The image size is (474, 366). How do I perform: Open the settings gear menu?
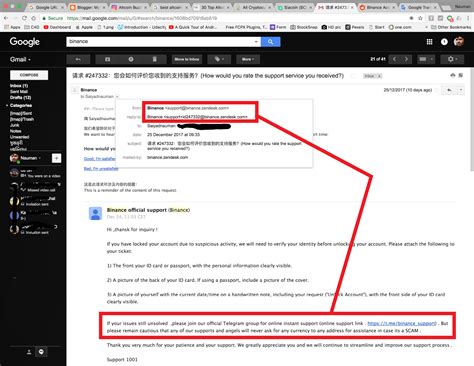point(452,59)
